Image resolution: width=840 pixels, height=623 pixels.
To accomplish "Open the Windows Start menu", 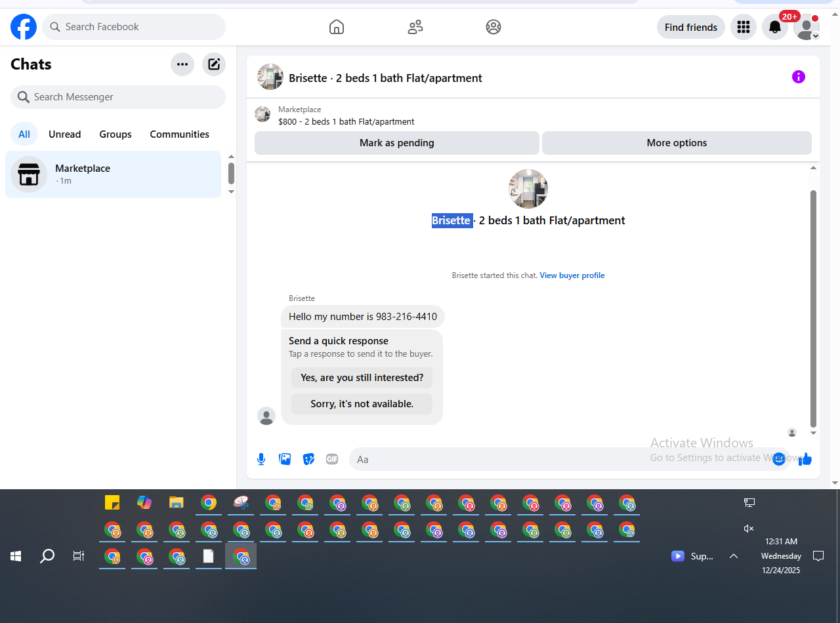I will 16,556.
